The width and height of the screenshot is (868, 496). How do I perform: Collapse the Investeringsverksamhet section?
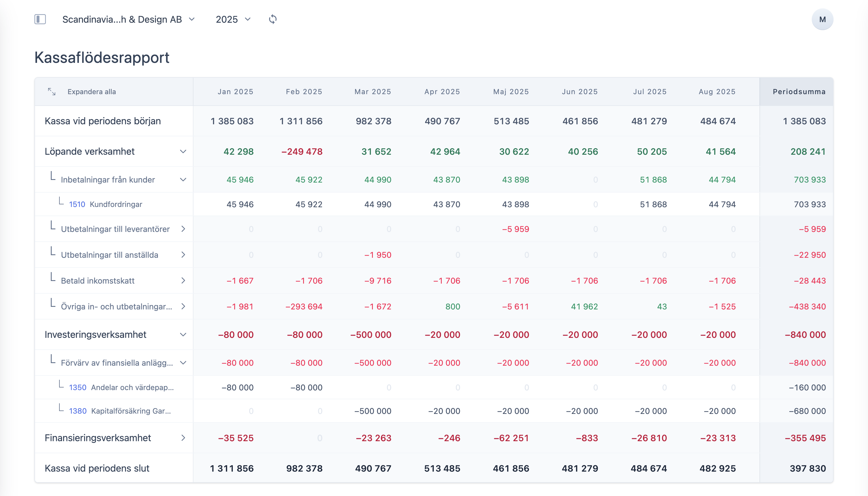tap(183, 335)
